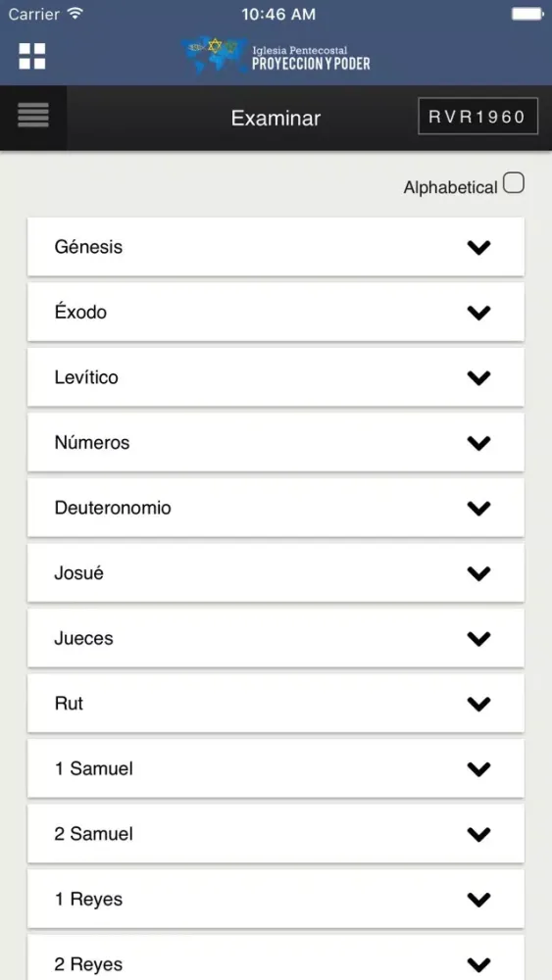The image size is (552, 980).
Task: Tap the Examinar header title
Action: tap(276, 119)
